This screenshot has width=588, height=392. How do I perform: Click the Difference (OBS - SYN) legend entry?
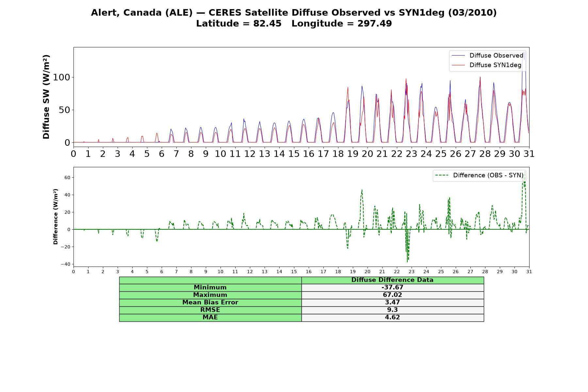click(479, 175)
